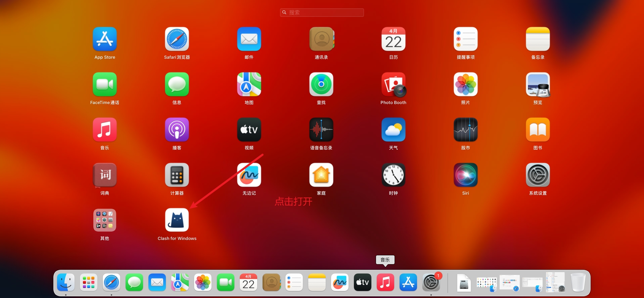
Task: Open the 预览 Preview app
Action: click(x=538, y=85)
